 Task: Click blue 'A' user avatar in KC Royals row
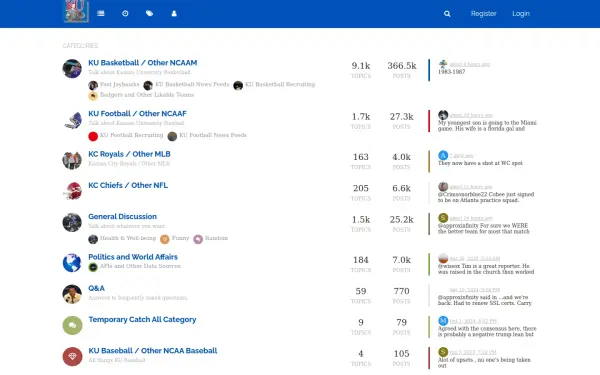click(x=443, y=155)
